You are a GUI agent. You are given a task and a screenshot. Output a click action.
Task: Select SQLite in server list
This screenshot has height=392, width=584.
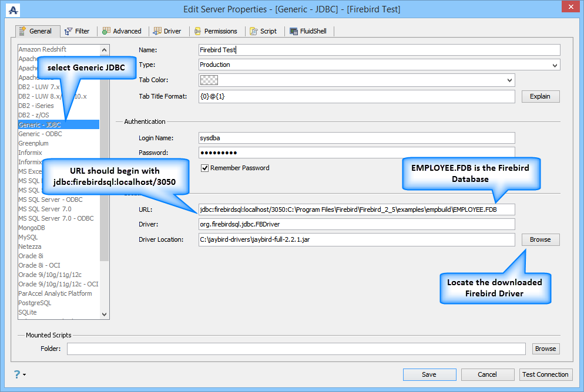coord(59,312)
